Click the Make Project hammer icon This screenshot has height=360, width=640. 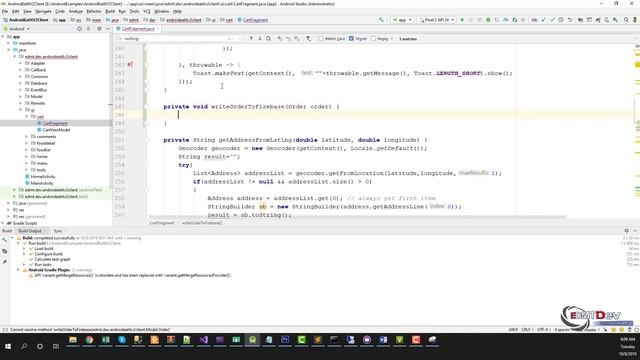[x=381, y=20]
